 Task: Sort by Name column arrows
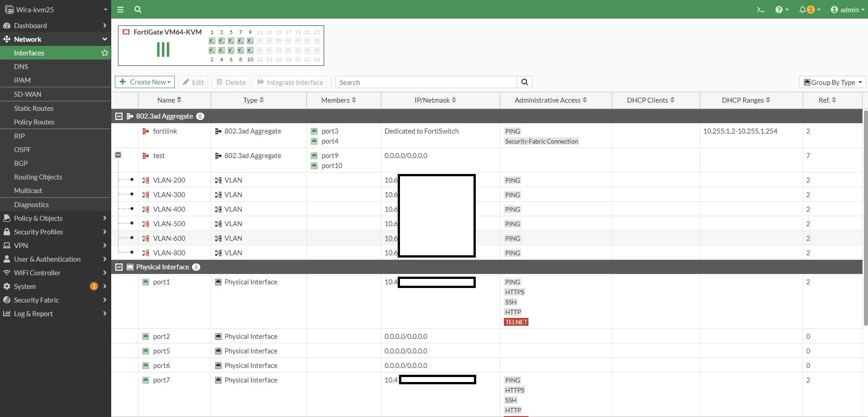pos(179,100)
